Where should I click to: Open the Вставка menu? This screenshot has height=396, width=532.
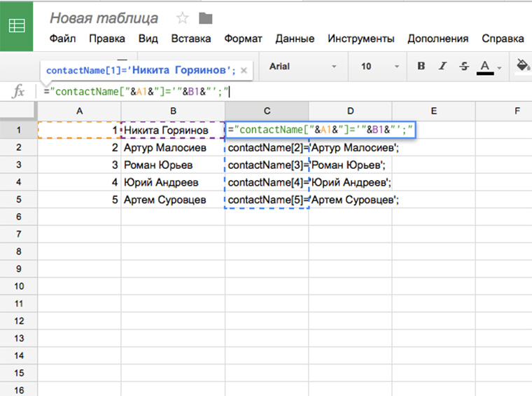point(191,39)
